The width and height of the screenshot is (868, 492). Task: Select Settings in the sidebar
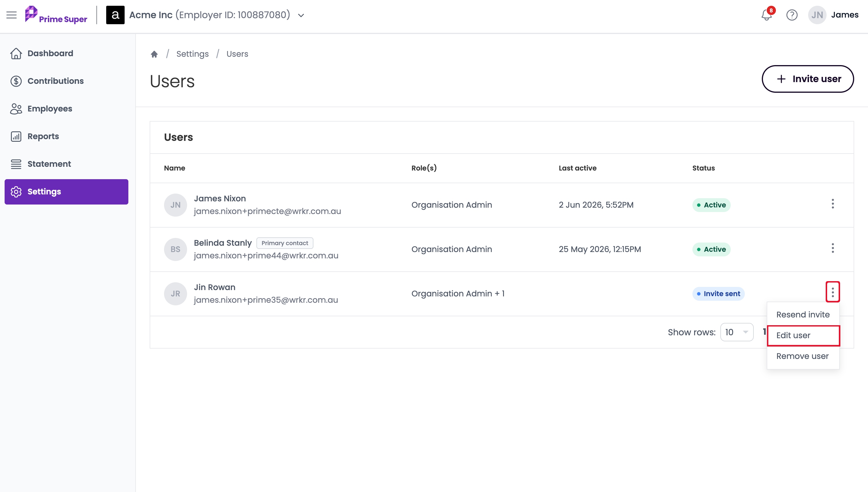(x=66, y=192)
